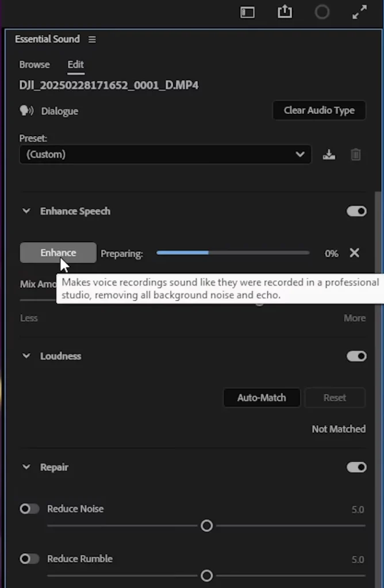Image resolution: width=384 pixels, height=588 pixels.
Task: Click the Reset button
Action: pos(335,397)
